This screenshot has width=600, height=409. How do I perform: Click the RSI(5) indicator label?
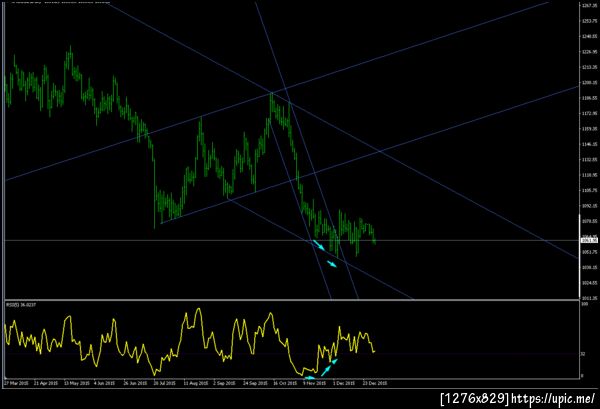(x=21, y=305)
